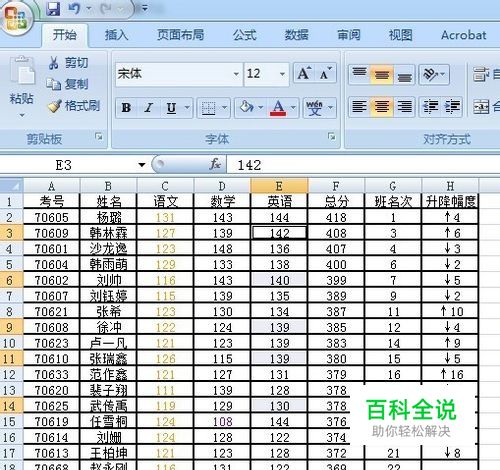Click the increase indent icon
Image resolution: width=500 pixels, height=470 pixels.
452,107
